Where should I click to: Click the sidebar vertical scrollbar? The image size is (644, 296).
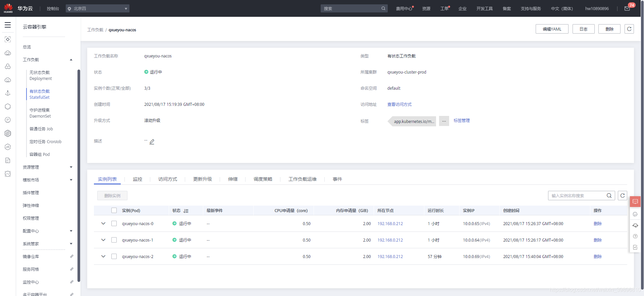(79, 175)
